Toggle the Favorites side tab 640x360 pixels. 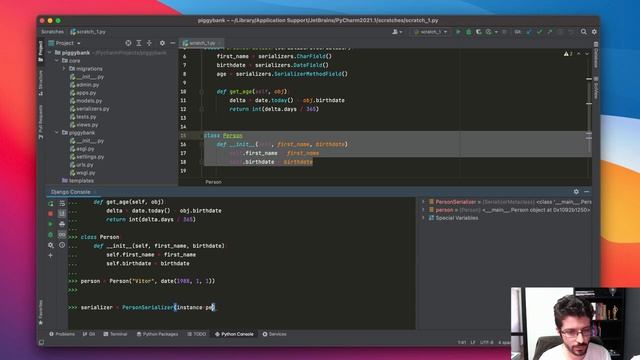coord(41,313)
